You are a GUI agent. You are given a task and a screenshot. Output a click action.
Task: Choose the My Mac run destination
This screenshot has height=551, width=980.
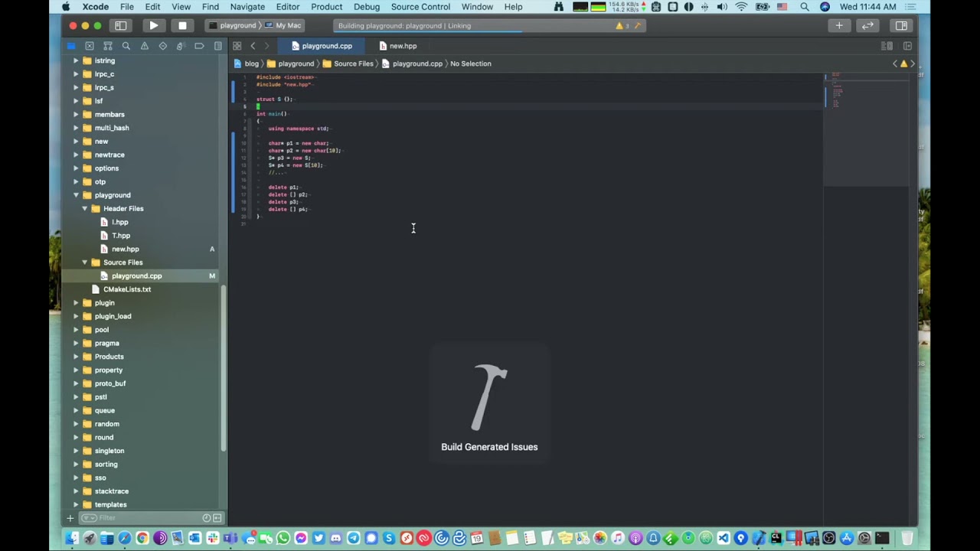(283, 25)
